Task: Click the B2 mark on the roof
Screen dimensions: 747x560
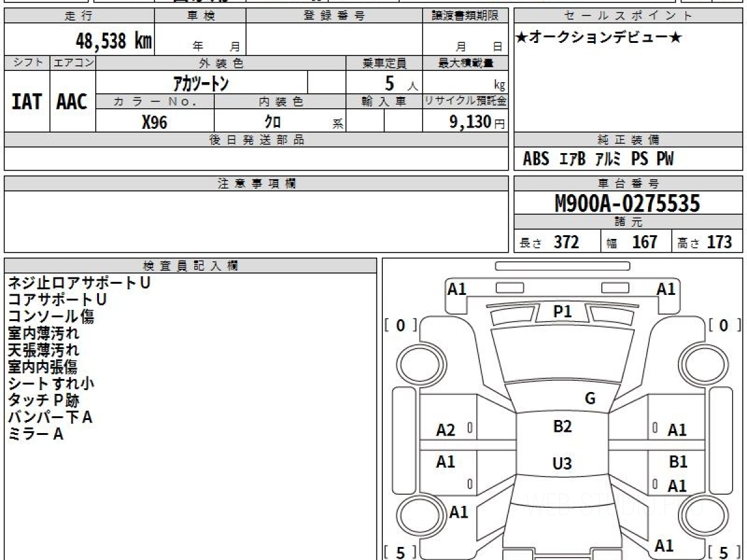Action: [x=562, y=427]
